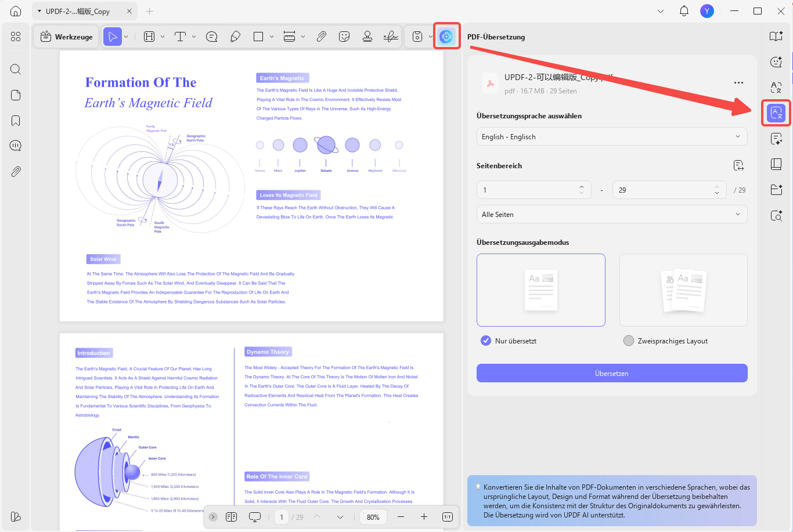
Task: Open the UPDF layers icon at sidebar bottom
Action: click(x=16, y=517)
